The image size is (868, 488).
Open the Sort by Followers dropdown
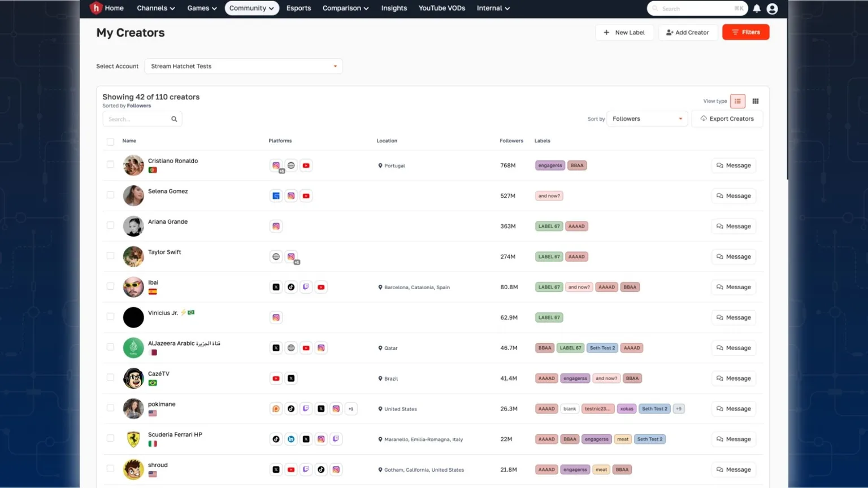click(x=647, y=119)
